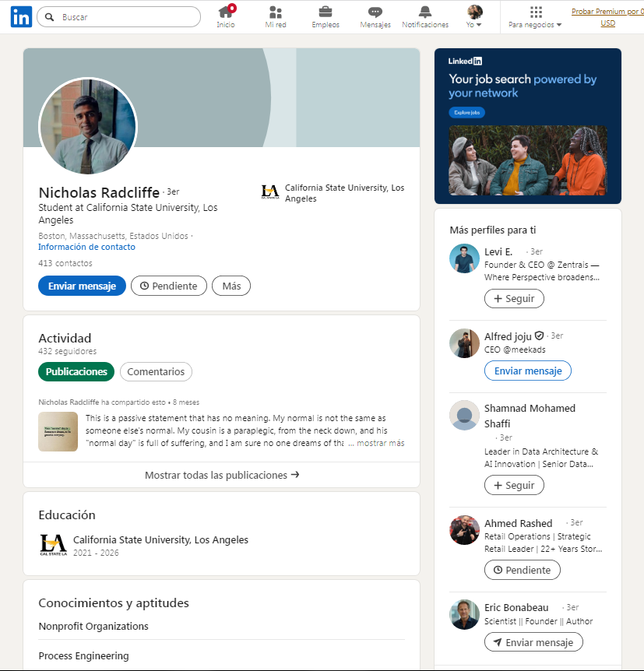Screen dimensions: 644x671
Task: Follow Shamnad Mohamed Shaffi with Seguir
Action: pyautogui.click(x=514, y=485)
